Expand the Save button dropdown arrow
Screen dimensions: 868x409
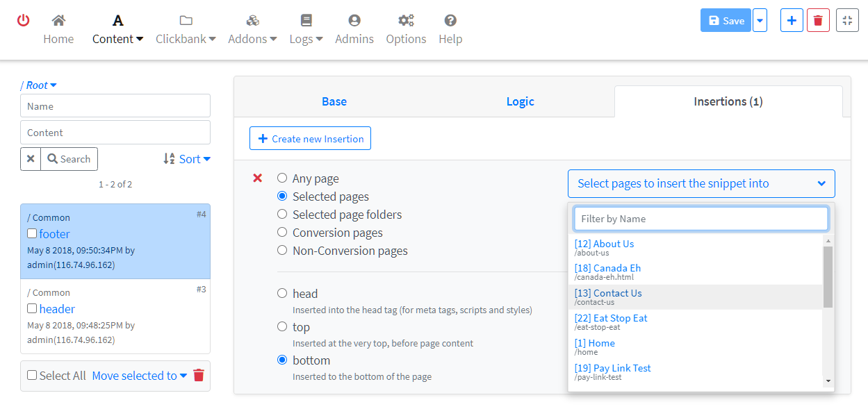click(760, 21)
